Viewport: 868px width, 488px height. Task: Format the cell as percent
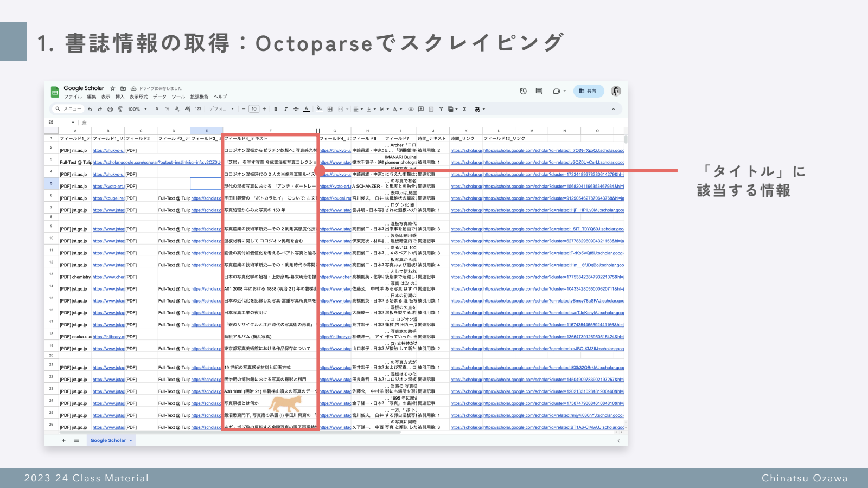tap(167, 109)
